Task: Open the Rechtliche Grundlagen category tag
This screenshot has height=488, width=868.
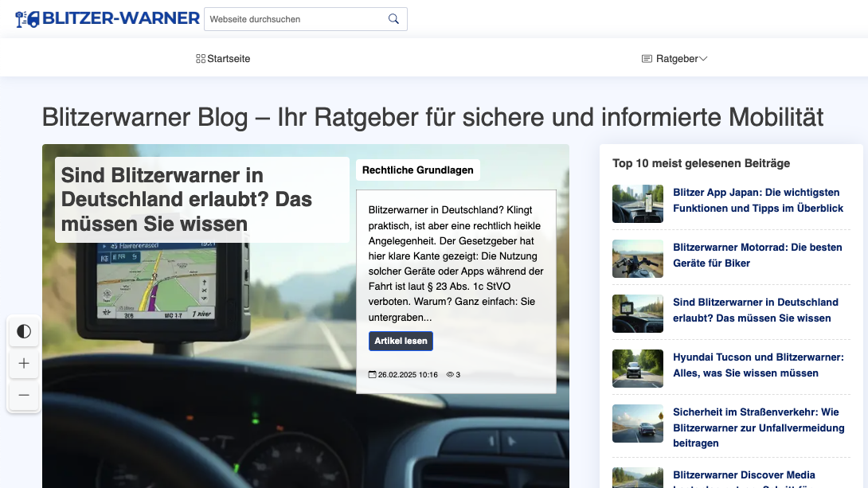Action: click(x=417, y=170)
